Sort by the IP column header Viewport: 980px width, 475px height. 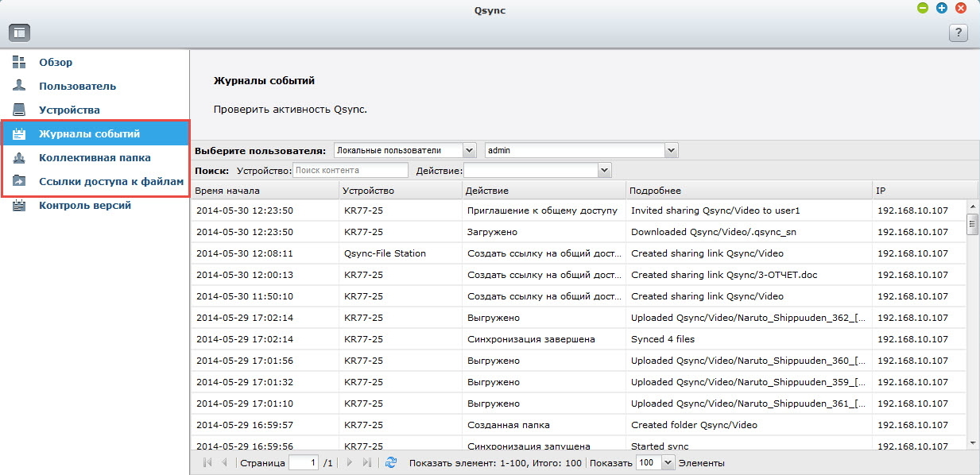tap(924, 191)
